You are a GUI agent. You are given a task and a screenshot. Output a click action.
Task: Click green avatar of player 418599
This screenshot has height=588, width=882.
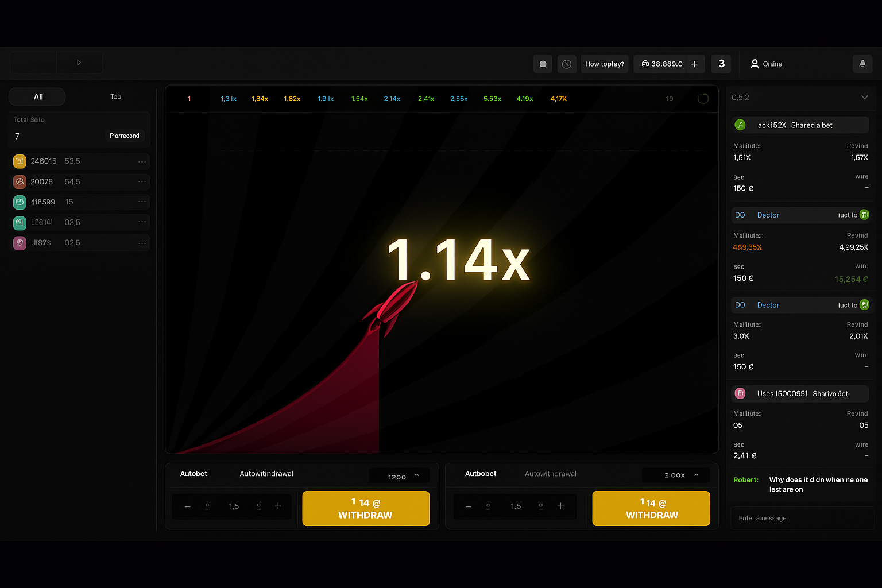[20, 202]
